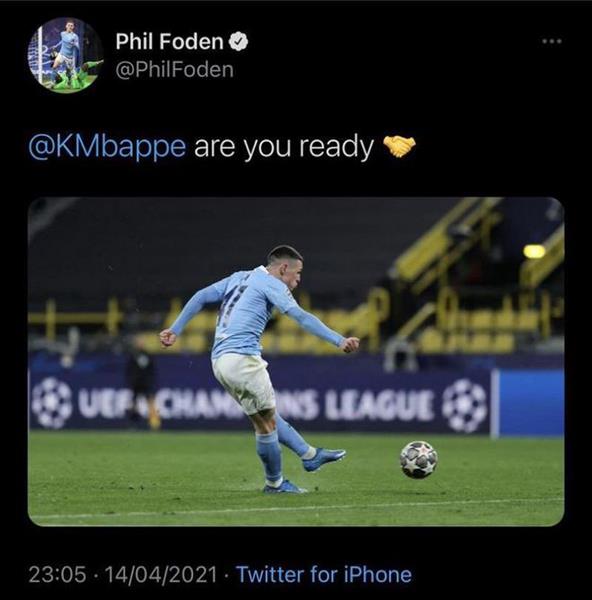Click the Phil Foden display name
Image resolution: width=592 pixels, height=600 pixels.
coord(169,41)
